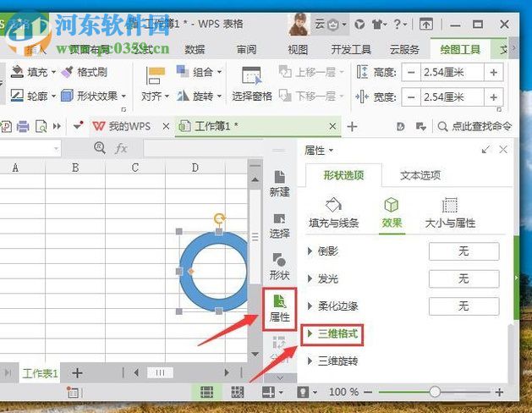Image resolution: width=532 pixels, height=413 pixels.
Task: Open the Outline (轮廓) tool
Action: (x=33, y=96)
